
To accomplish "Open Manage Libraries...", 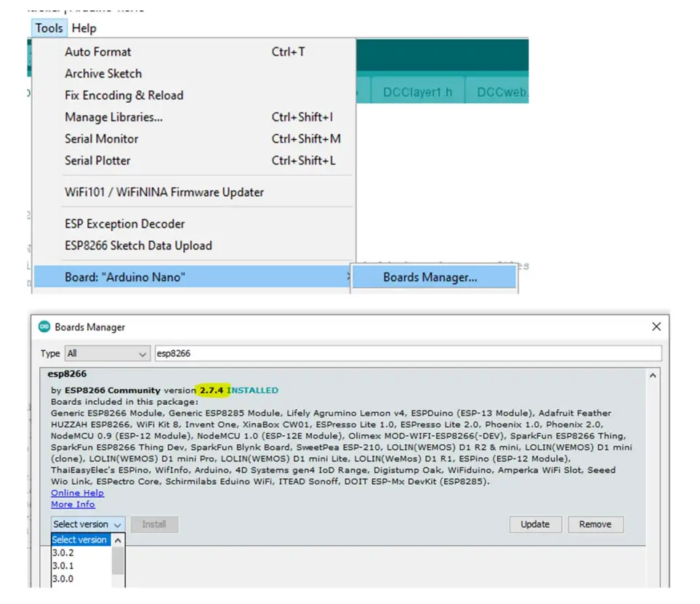I will coord(193,117).
